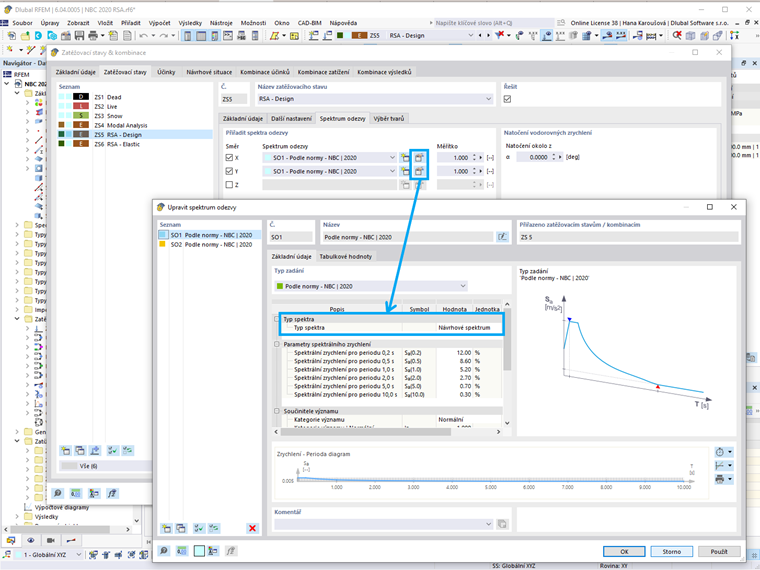Click units 0.00 icon in spectrum dialog footer
760x570 pixels.
[x=182, y=551]
